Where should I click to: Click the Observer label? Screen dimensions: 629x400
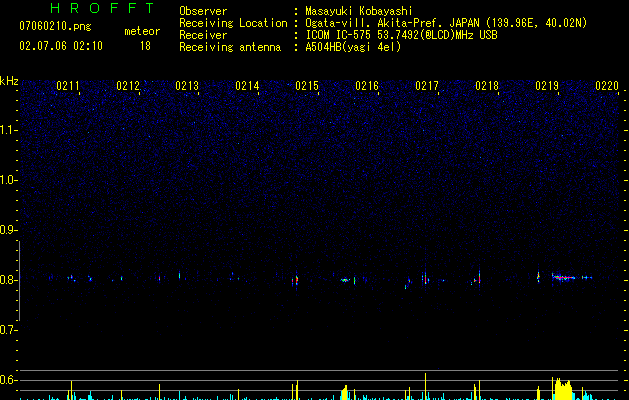point(203,11)
